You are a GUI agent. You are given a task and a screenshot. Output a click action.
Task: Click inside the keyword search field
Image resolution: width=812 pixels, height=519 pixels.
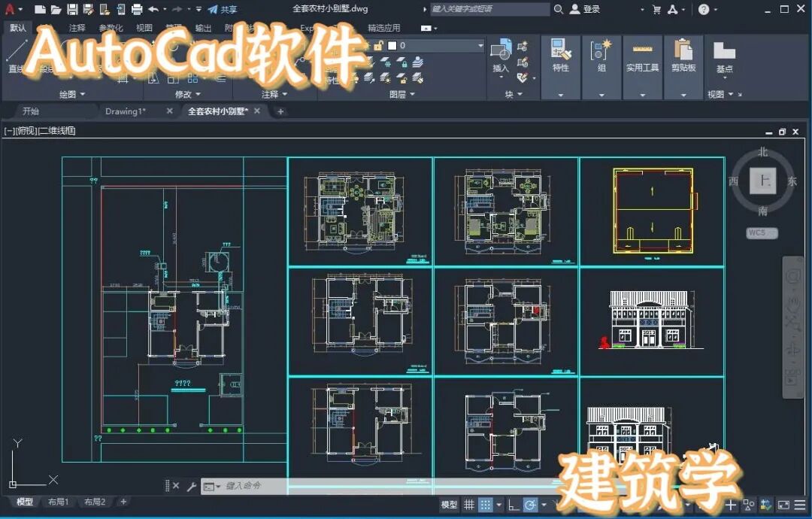coord(490,9)
